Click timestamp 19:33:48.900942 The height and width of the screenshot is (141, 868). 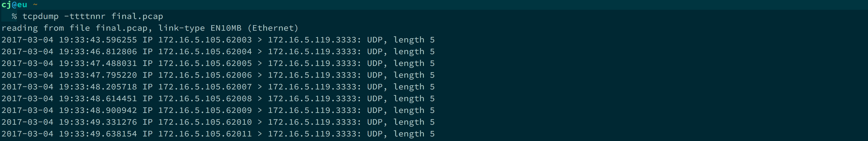click(98, 111)
